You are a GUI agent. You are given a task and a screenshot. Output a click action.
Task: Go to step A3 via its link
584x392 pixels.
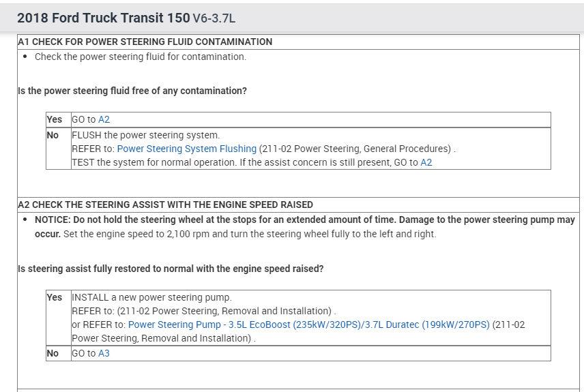[x=104, y=353]
